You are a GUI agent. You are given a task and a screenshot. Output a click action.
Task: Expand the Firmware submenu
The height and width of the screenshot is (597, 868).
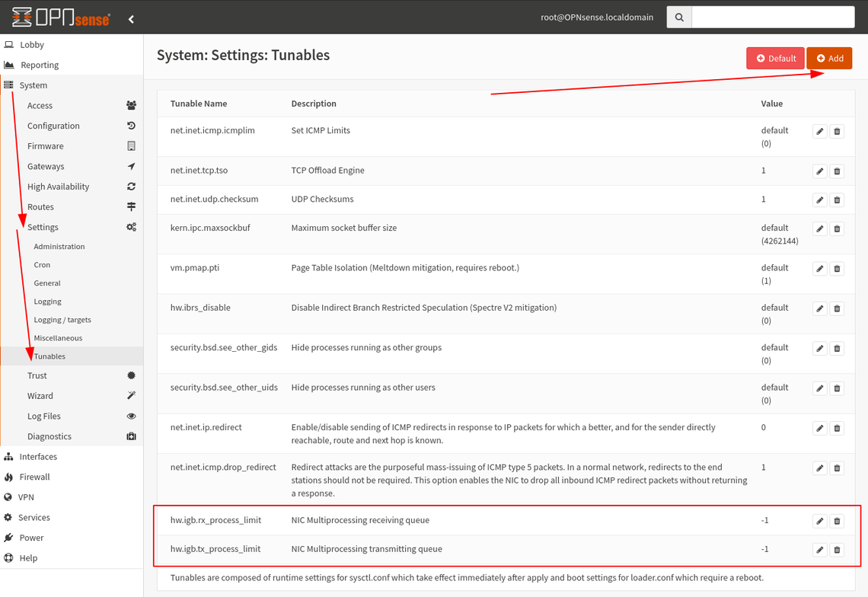(x=72, y=146)
